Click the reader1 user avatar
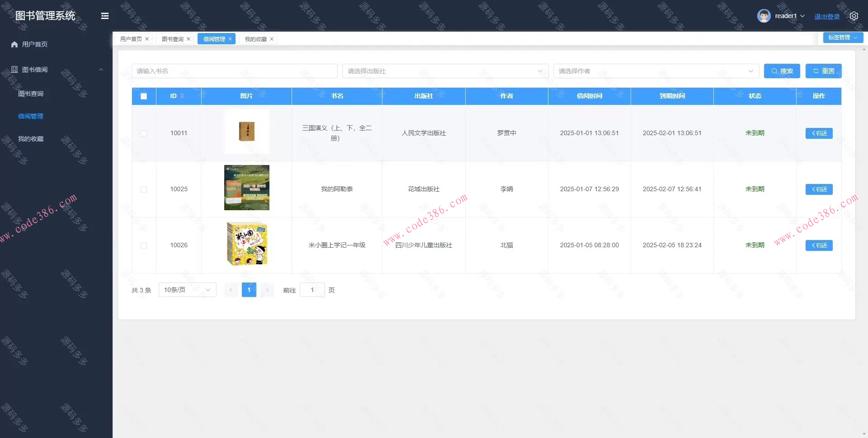 [x=764, y=15]
